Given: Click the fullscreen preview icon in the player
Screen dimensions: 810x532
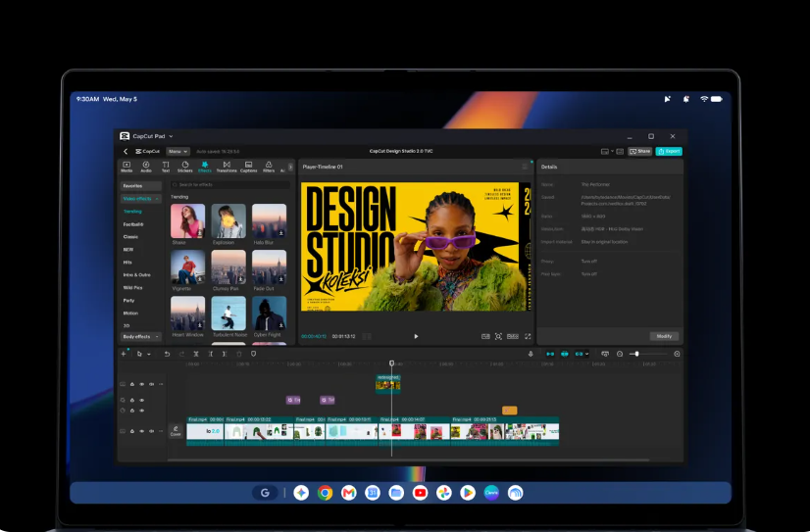Looking at the screenshot, I should pyautogui.click(x=528, y=336).
